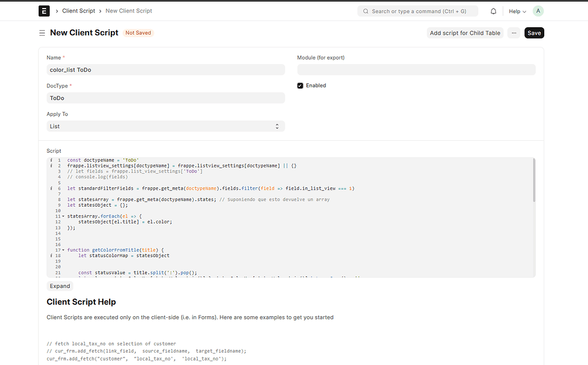Navigate to the Client Script breadcrumb
Screen dimensions: 588x365
pos(78,10)
